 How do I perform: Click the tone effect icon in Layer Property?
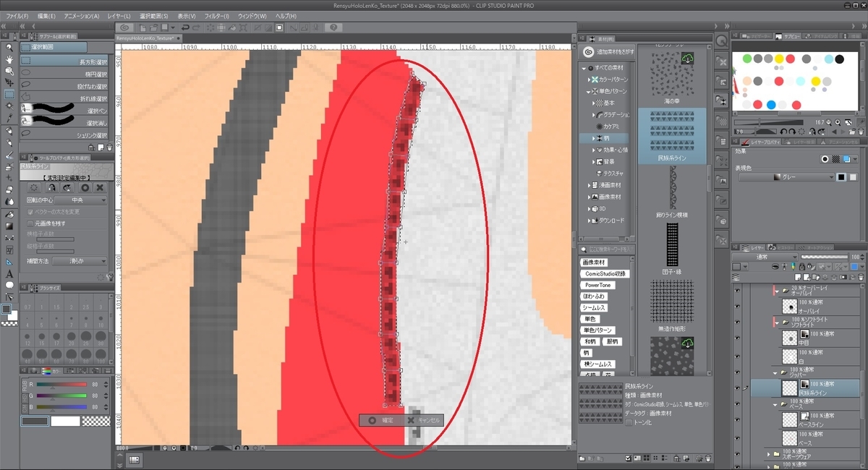tap(836, 159)
